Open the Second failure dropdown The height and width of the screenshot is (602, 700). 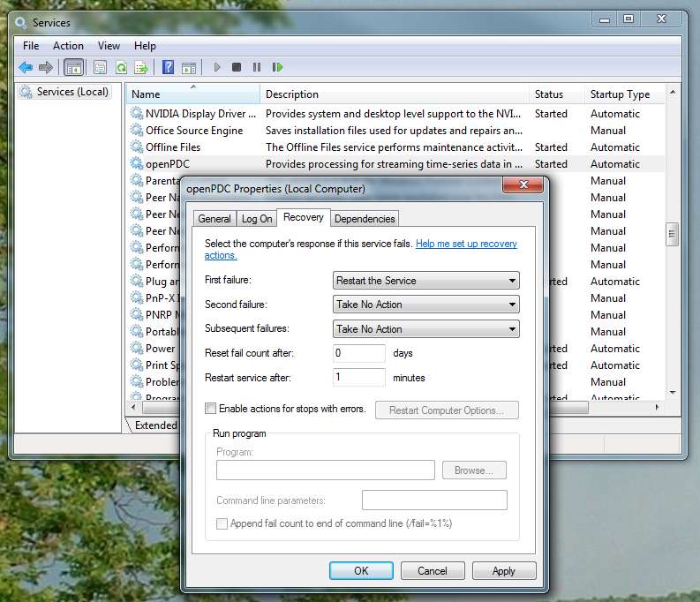[425, 305]
